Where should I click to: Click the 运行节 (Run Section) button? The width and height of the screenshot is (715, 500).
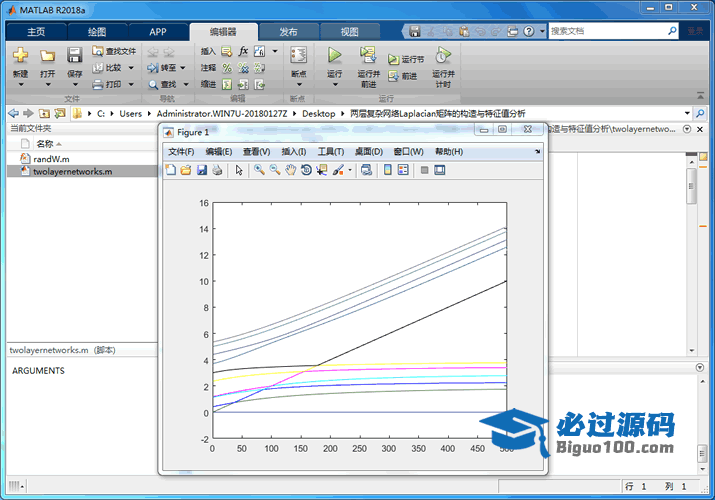coord(406,59)
